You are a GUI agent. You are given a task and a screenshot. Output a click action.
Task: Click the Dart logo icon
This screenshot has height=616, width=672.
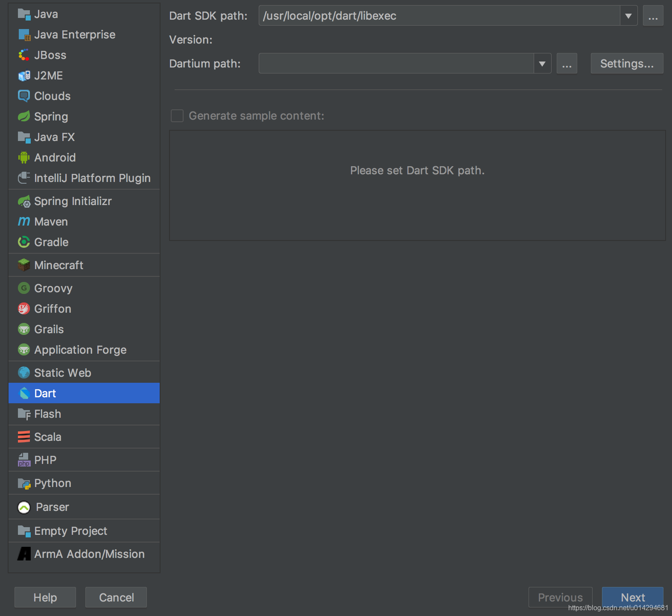point(24,393)
